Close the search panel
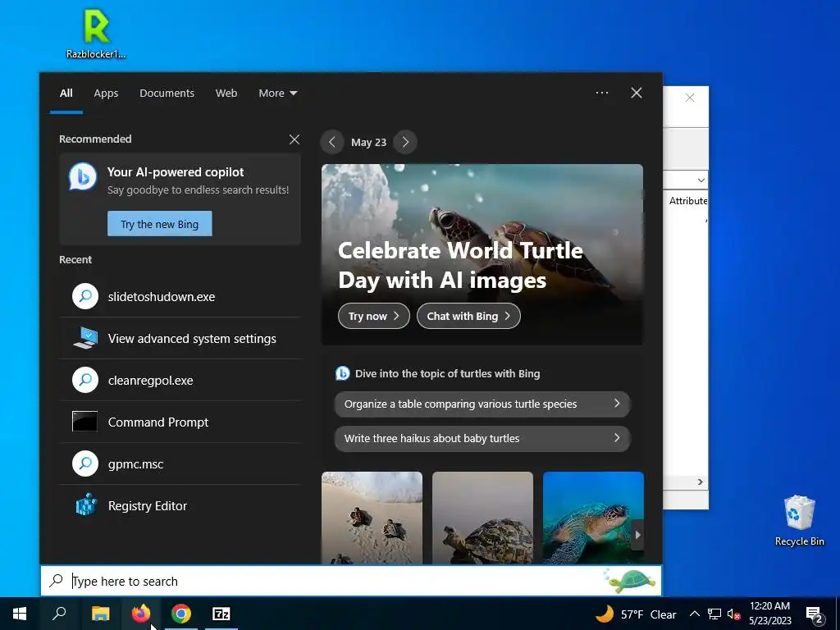Image resolution: width=840 pixels, height=630 pixels. [637, 93]
